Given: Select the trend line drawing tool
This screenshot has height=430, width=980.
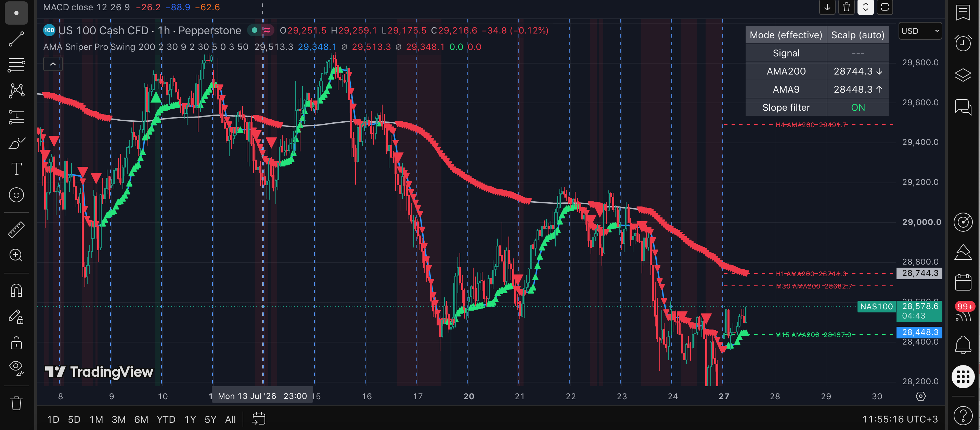Looking at the screenshot, I should point(16,39).
